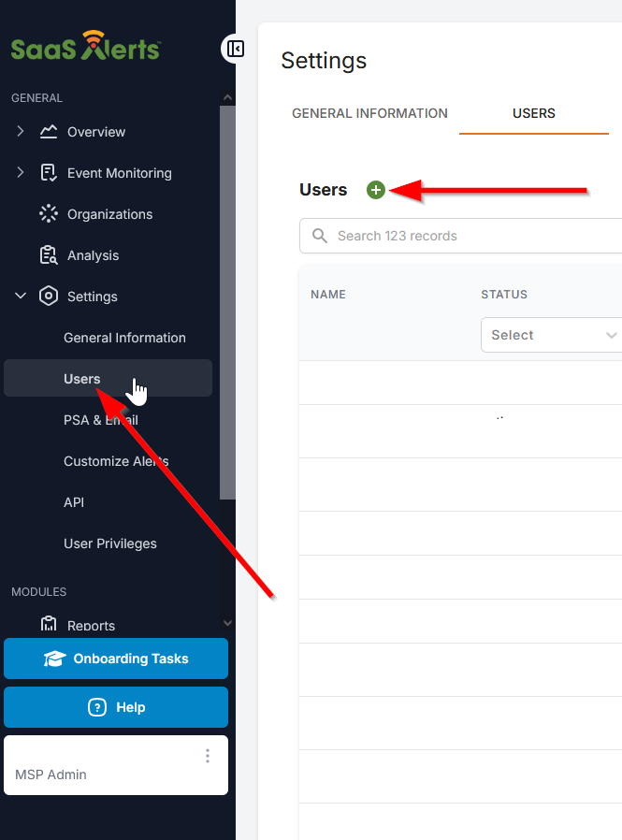Open Organizations from the sidebar icon

coord(49,214)
